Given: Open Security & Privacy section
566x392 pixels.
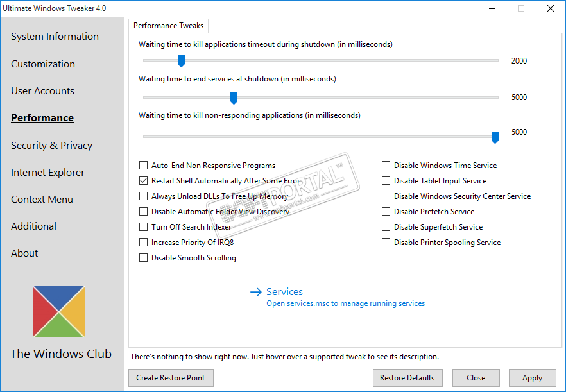Looking at the screenshot, I should [51, 146].
